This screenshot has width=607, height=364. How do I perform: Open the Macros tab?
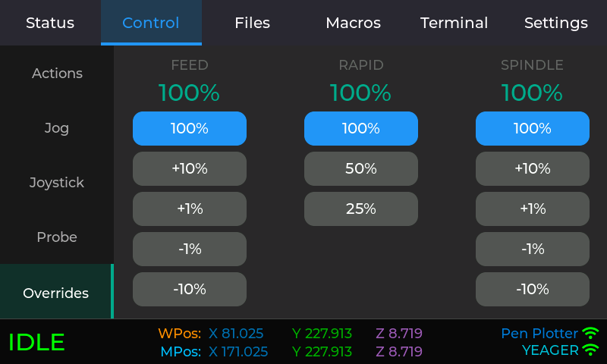353,23
